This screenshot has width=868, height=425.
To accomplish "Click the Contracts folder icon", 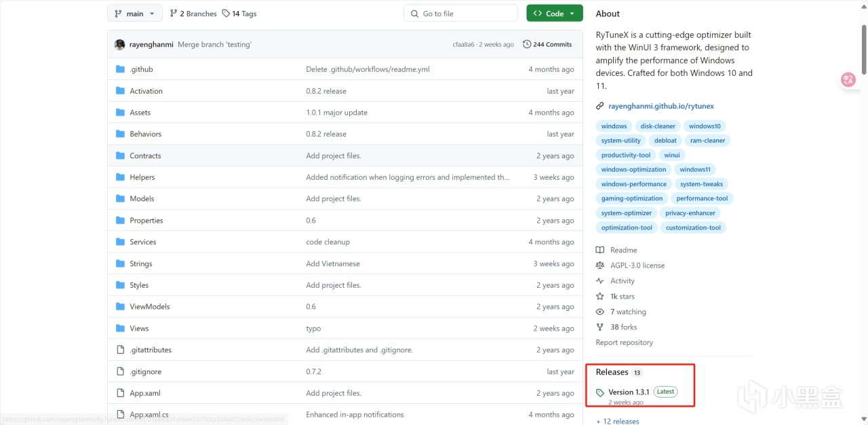I will point(120,155).
